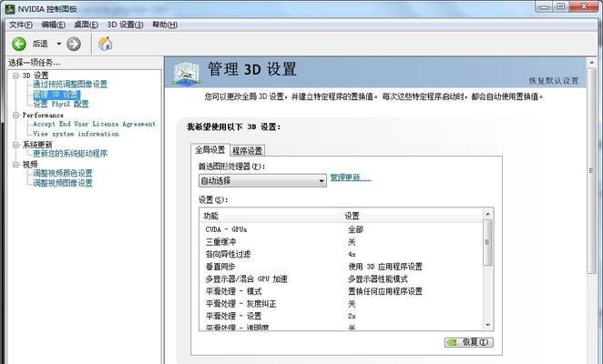
Task: Click 置换任何应用程序设置 value
Action: pyautogui.click(x=385, y=291)
